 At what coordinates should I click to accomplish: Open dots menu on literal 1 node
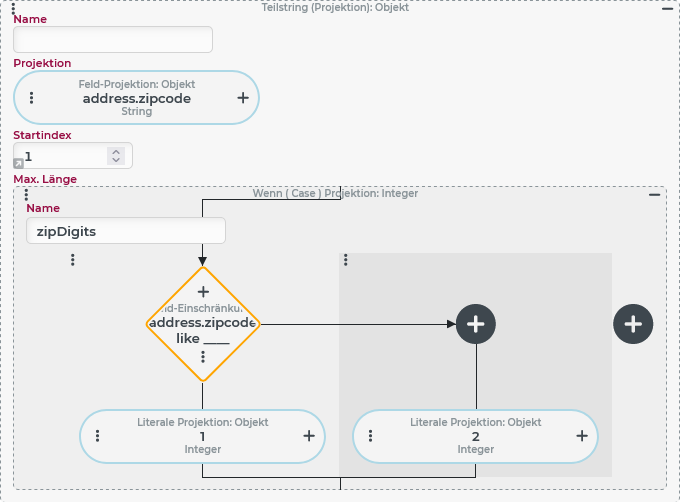click(x=98, y=436)
